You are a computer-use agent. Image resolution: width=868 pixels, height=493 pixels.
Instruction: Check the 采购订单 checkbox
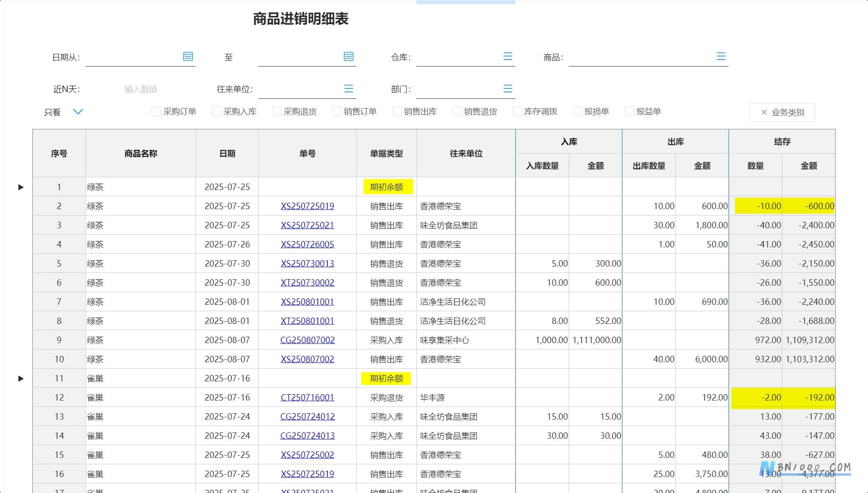[x=156, y=111]
